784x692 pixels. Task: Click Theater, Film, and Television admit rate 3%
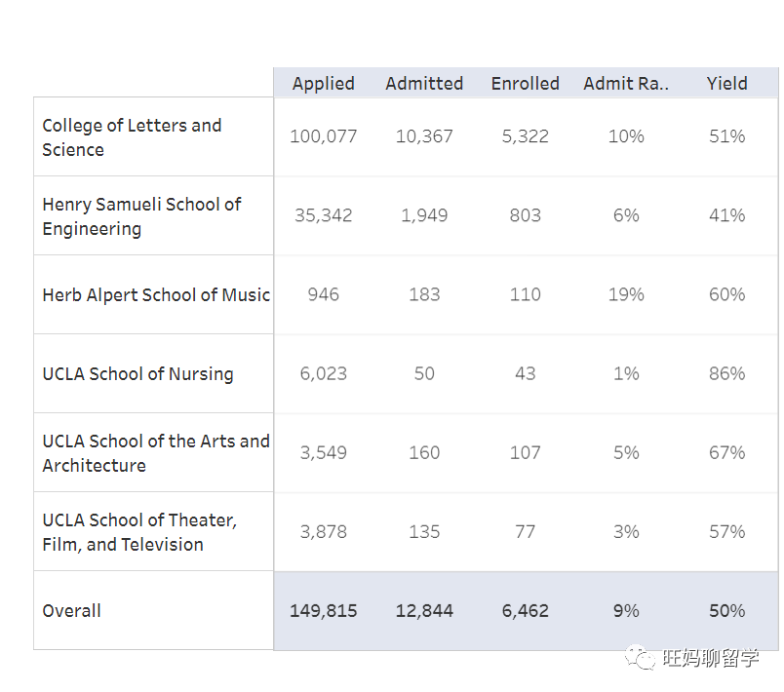(626, 531)
